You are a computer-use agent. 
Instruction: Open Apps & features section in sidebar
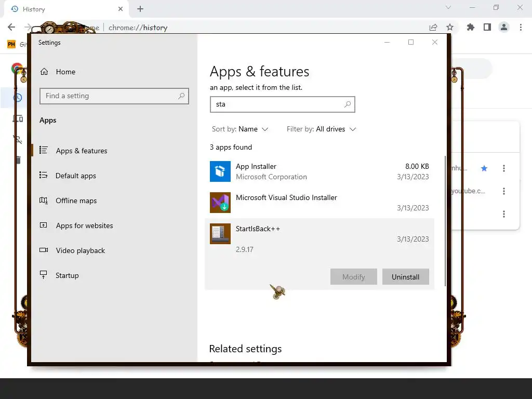(x=82, y=151)
